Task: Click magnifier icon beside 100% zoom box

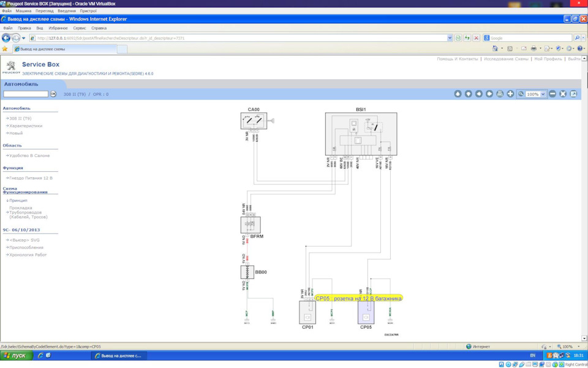Action: tap(521, 94)
